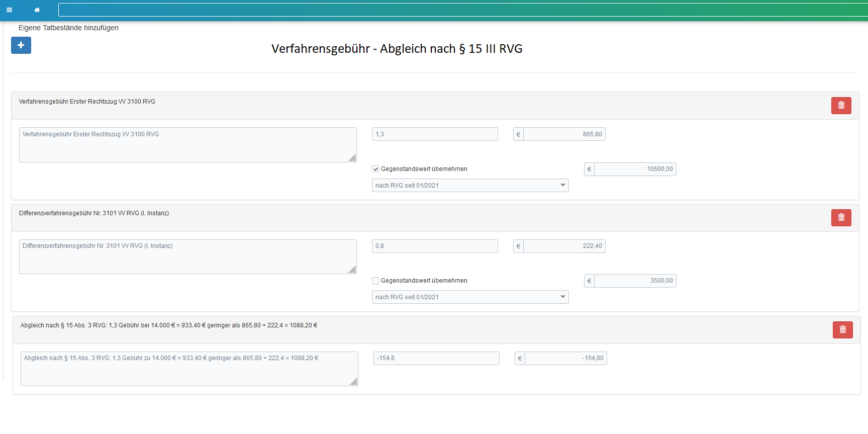
Task: Edit the 10500,00 Gegenstandswert field
Action: 635,169
